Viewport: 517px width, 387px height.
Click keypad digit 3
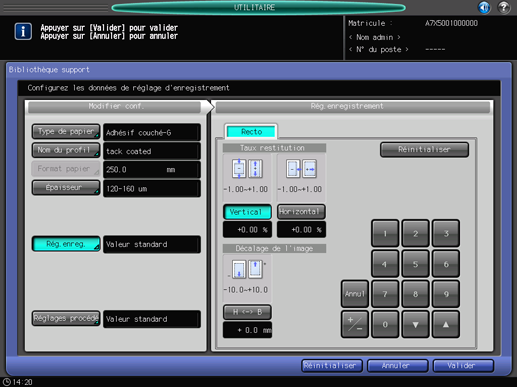pyautogui.click(x=446, y=233)
